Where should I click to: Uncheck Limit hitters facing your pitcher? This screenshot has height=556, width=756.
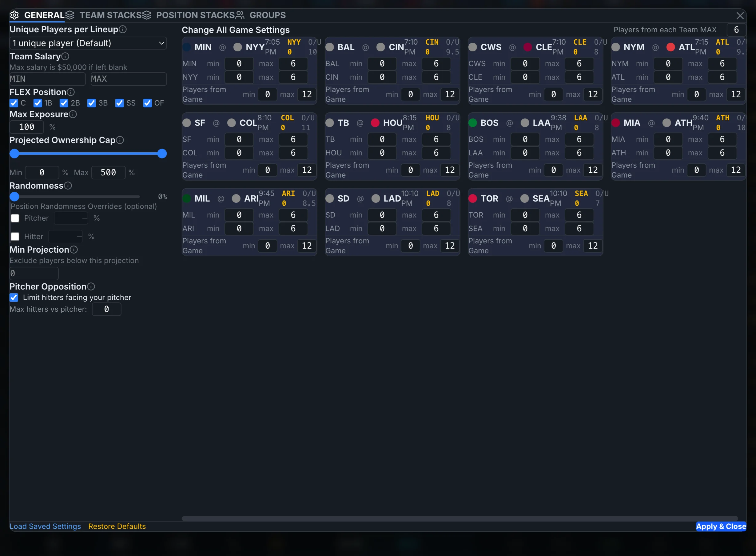point(14,298)
